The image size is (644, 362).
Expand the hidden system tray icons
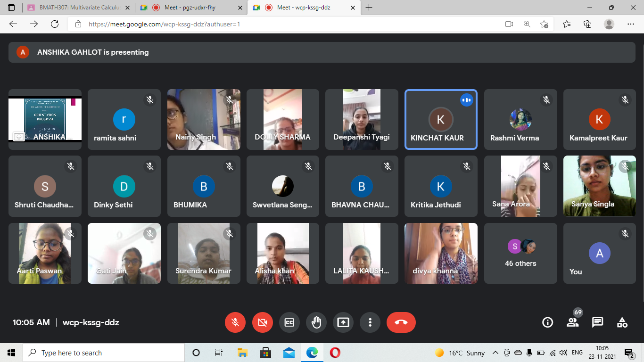pyautogui.click(x=495, y=353)
